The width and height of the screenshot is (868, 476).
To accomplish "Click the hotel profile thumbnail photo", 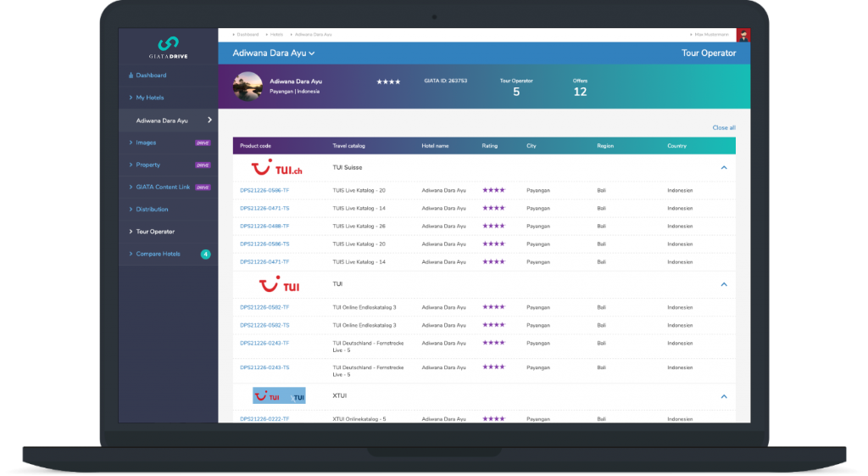I will pos(248,86).
